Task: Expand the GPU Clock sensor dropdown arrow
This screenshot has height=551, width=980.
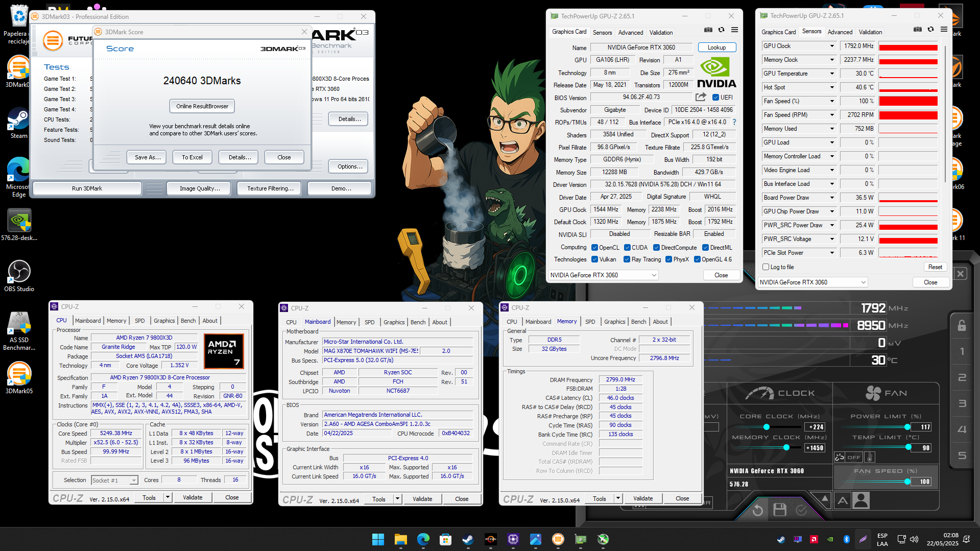Action: click(832, 46)
